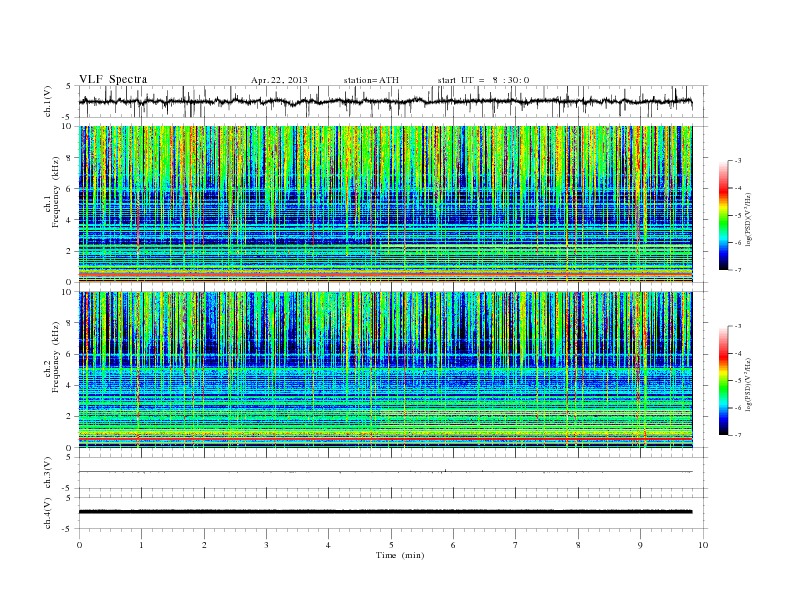Click the "2" tick on the time axis
This screenshot has height=612, width=792.
coord(204,545)
